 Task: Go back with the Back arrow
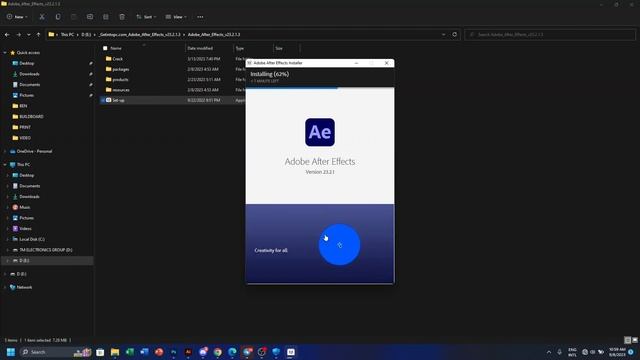click(7, 35)
